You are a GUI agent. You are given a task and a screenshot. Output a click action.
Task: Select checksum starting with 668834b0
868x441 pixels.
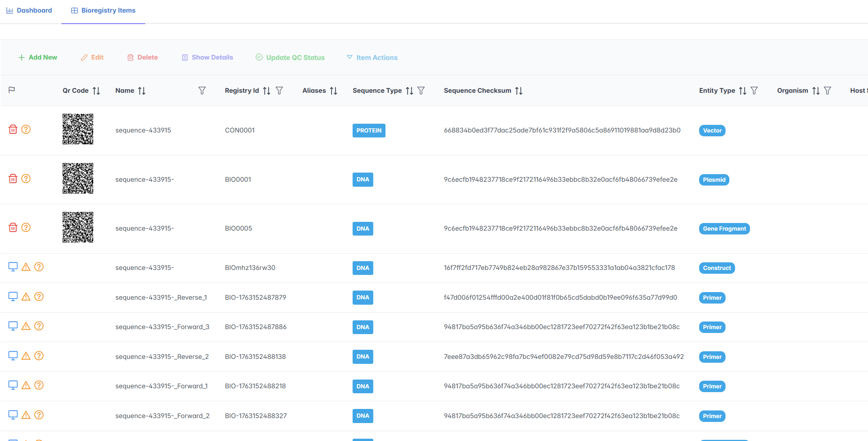562,130
